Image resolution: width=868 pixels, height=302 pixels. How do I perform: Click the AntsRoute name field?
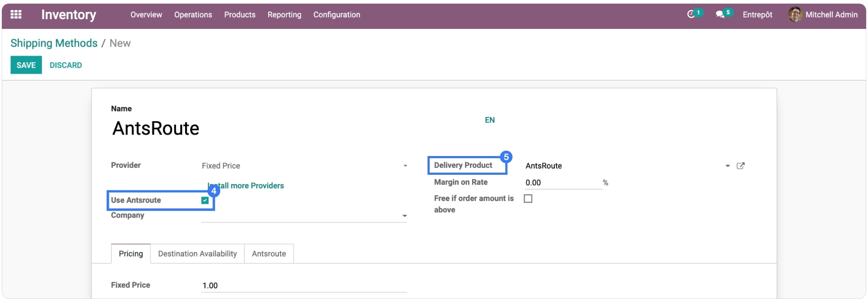[x=295, y=129]
